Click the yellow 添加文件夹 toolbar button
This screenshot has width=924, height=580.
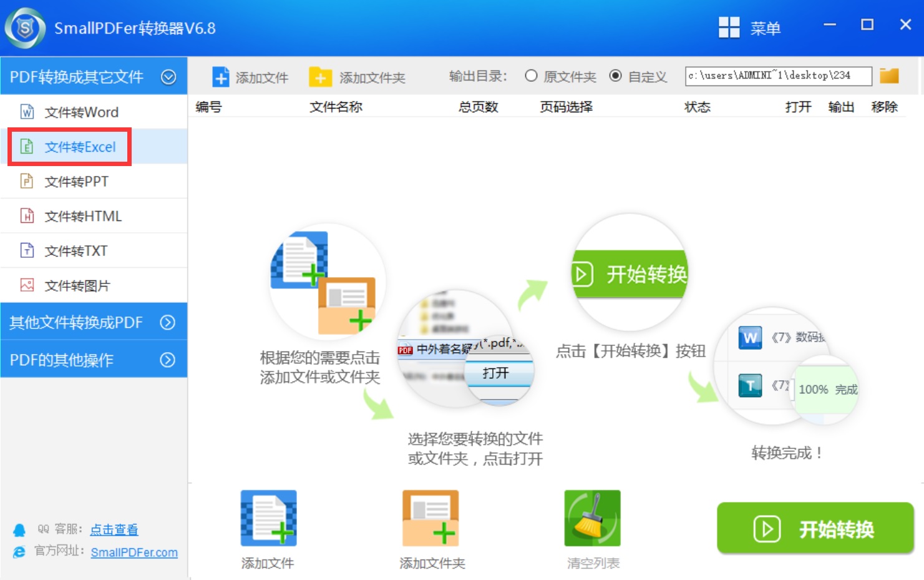tap(357, 77)
